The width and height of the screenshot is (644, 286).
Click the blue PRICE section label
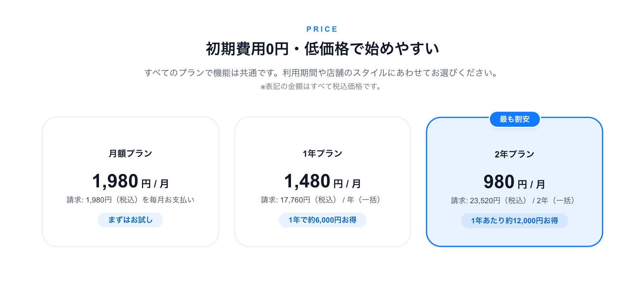tap(322, 29)
